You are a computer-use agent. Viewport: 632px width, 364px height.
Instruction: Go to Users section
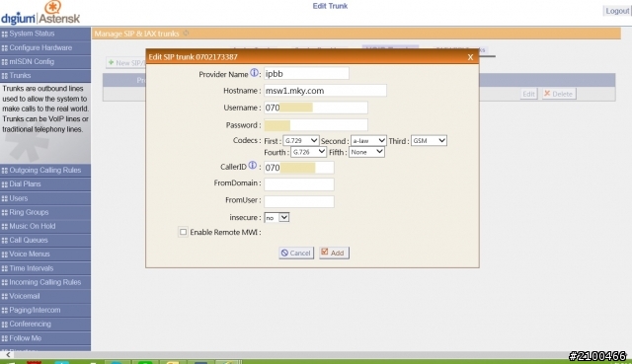point(45,198)
